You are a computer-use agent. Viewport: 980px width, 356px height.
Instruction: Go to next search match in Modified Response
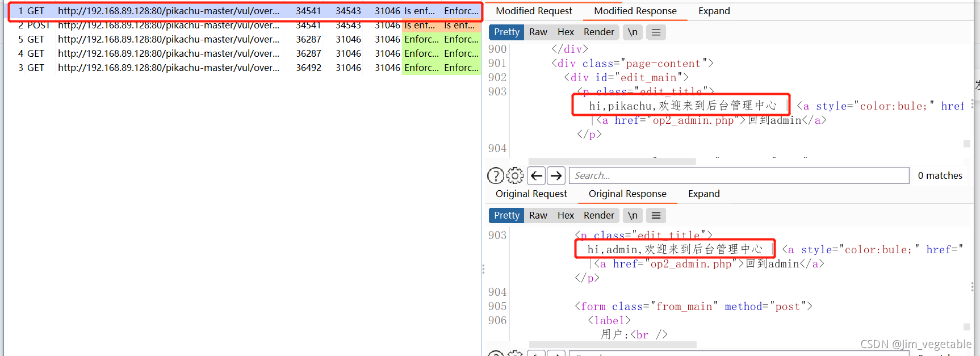(556, 176)
